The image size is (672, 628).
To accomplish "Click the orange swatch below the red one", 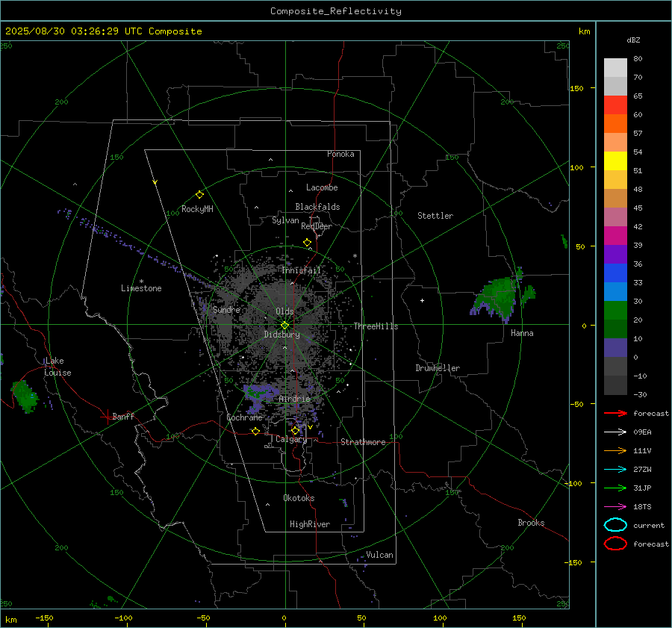I will (x=615, y=123).
